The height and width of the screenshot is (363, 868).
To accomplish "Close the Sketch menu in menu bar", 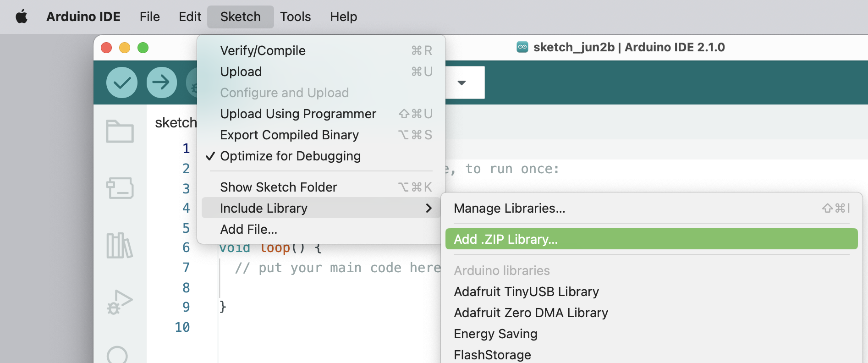I will pyautogui.click(x=240, y=17).
